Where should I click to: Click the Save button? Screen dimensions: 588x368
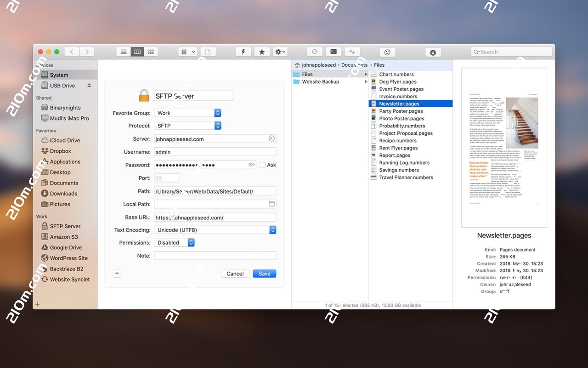265,274
